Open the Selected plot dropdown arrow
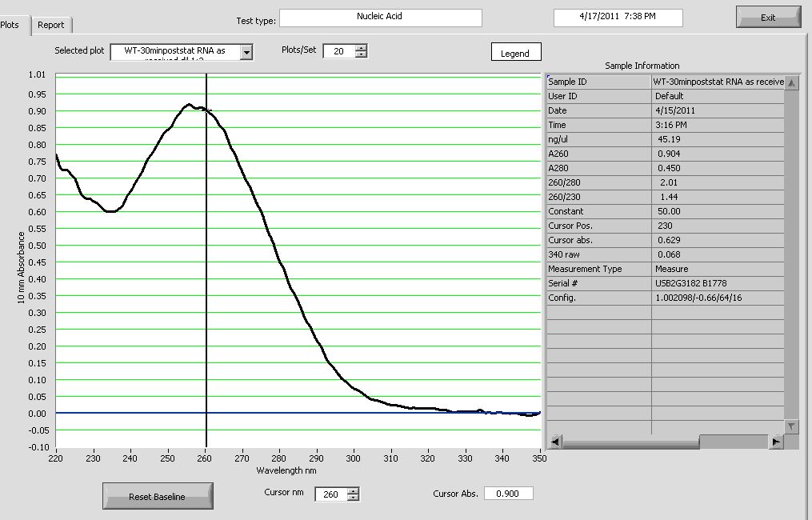This screenshot has height=520, width=812. (246, 52)
